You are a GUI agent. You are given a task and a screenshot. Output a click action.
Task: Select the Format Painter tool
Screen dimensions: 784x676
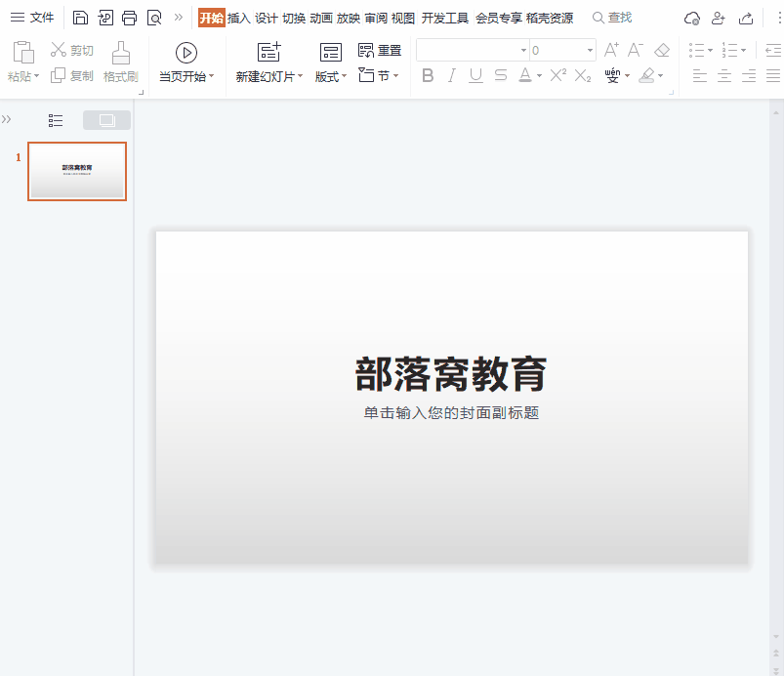tap(120, 62)
